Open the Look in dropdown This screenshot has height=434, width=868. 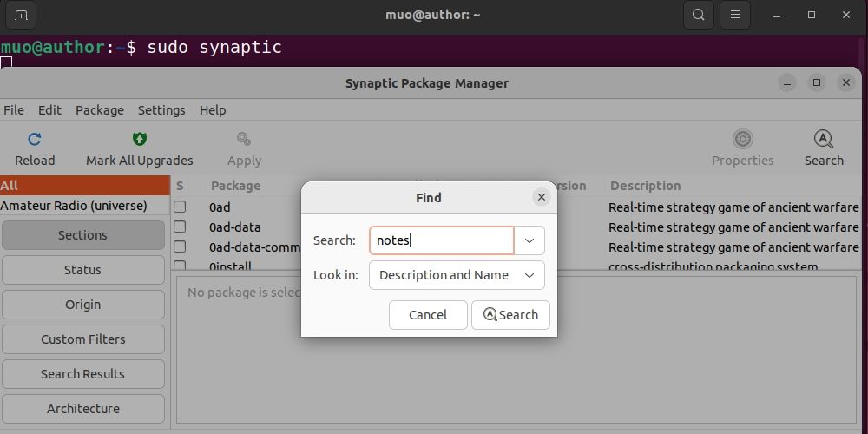tap(457, 275)
